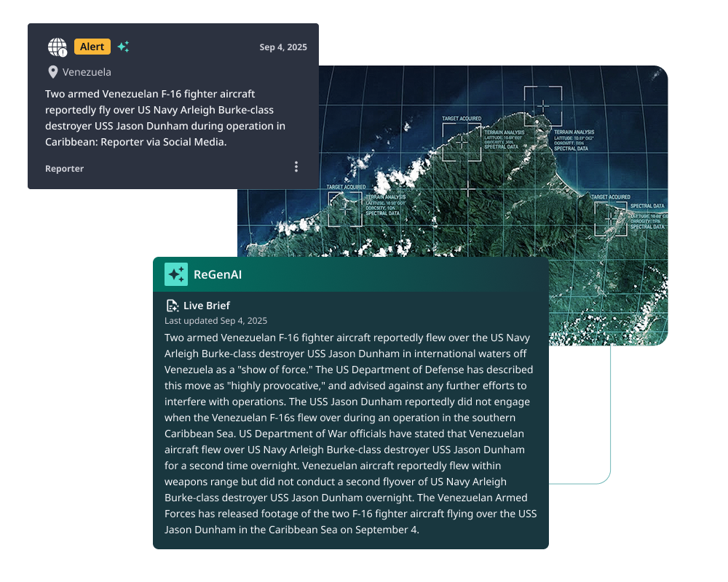728x582 pixels.
Task: Click the topmost target box on map
Action: pos(543,105)
